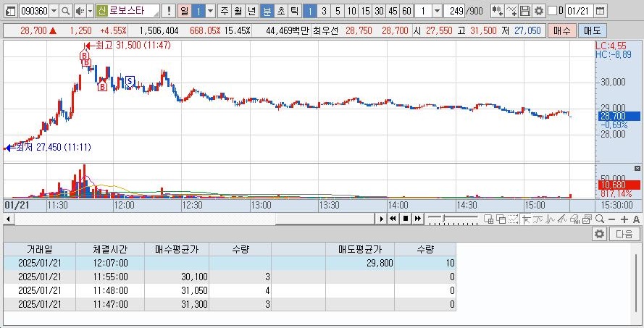Click the chart zoom slider handle
The height and width of the screenshot is (328, 644).
pyautogui.click(x=444, y=219)
